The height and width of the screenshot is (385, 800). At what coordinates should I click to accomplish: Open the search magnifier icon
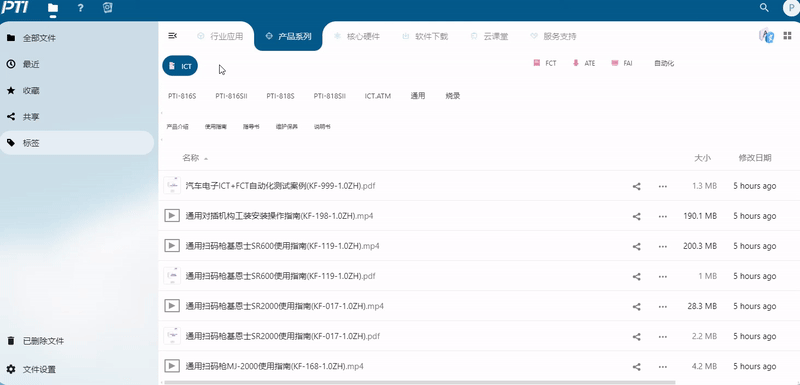(764, 8)
